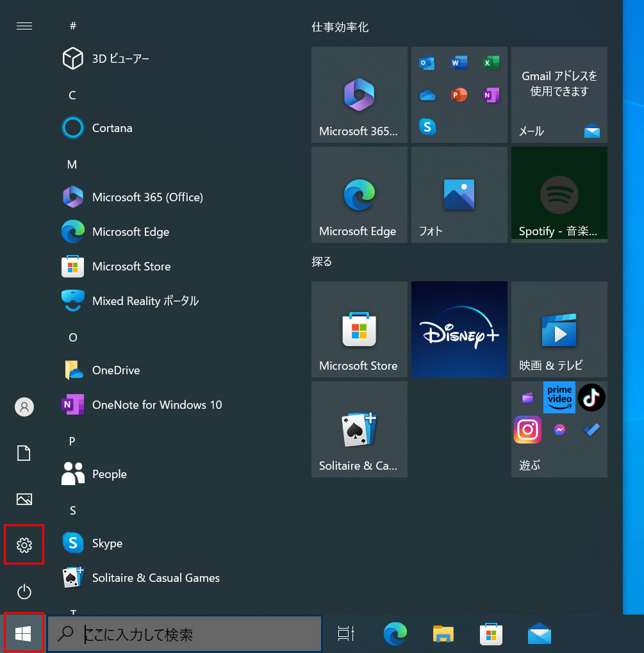Open the purple icon in the 遊ぶ folder
Image resolution: width=644 pixels, height=653 pixels.
tap(527, 398)
